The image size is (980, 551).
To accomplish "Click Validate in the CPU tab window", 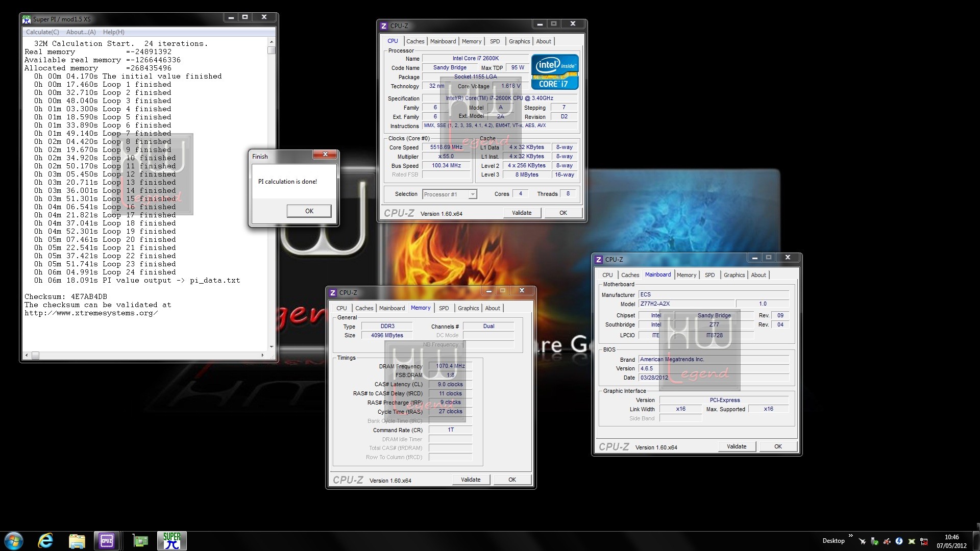I will coord(521,213).
